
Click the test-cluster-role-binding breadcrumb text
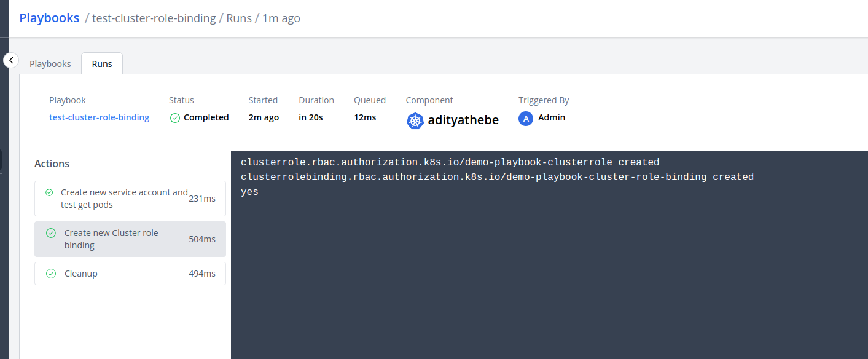(154, 18)
